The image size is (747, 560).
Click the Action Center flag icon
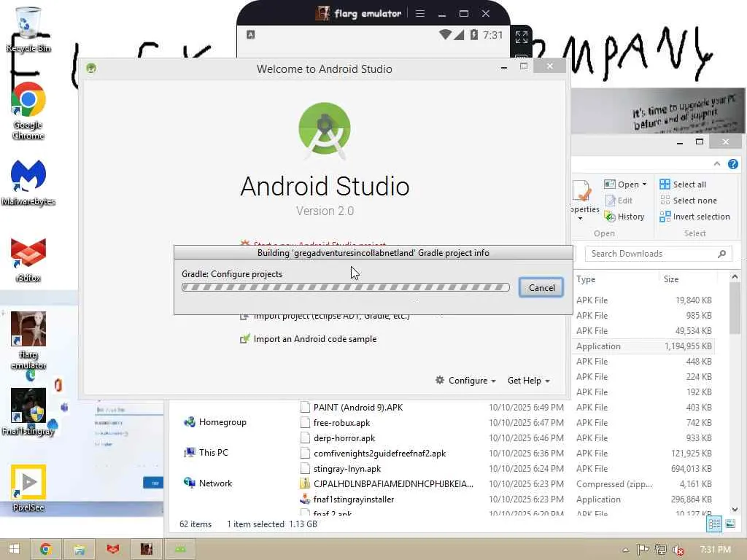(643, 550)
